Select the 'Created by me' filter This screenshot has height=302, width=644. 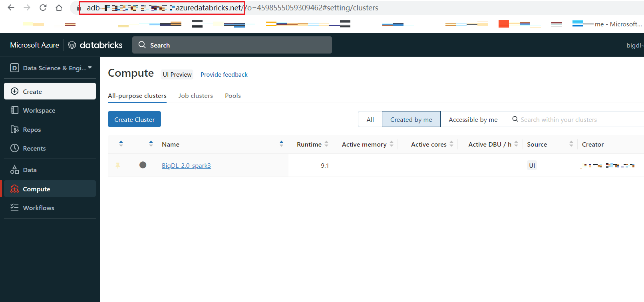[x=411, y=119]
